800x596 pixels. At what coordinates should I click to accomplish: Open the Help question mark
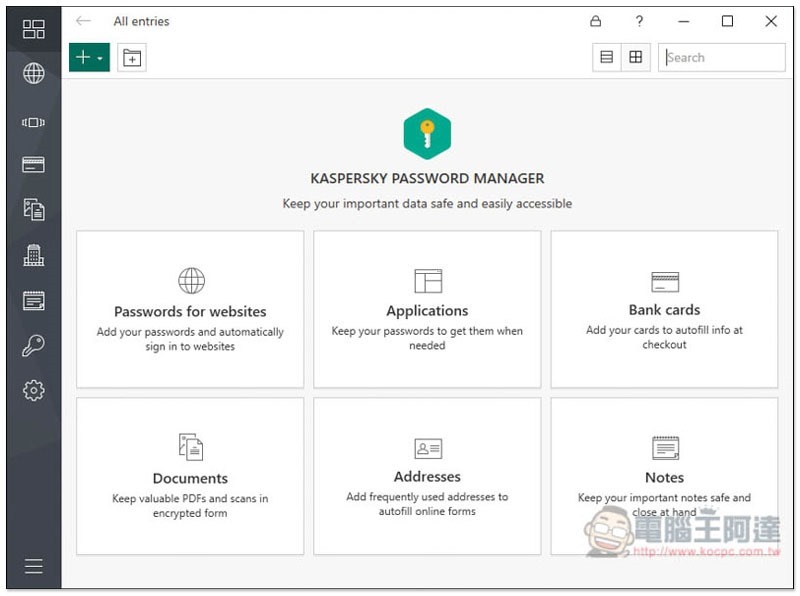pos(639,21)
